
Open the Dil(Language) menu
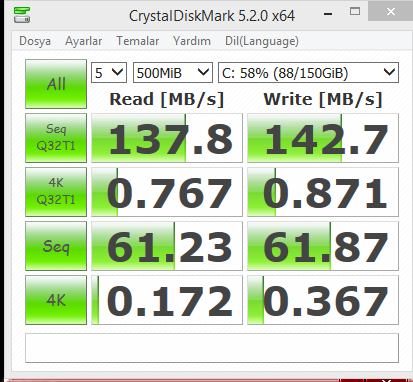click(x=262, y=41)
